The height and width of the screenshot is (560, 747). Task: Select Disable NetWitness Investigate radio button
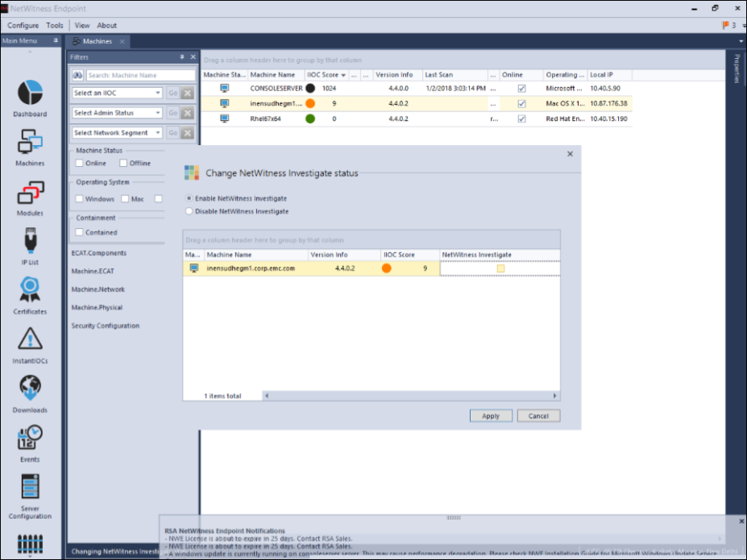coord(189,211)
